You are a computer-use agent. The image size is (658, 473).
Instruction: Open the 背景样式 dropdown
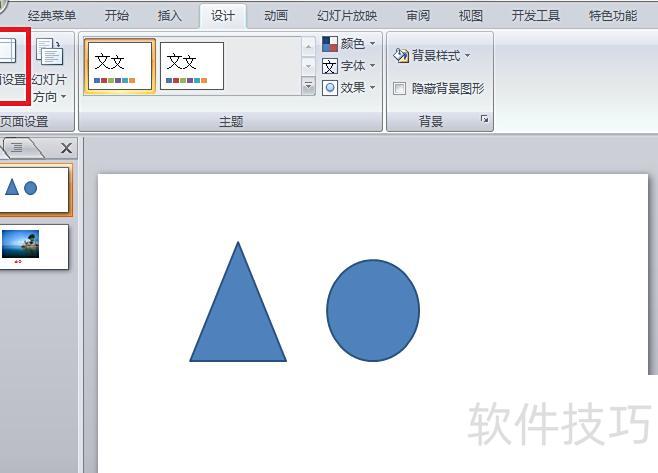coord(431,55)
